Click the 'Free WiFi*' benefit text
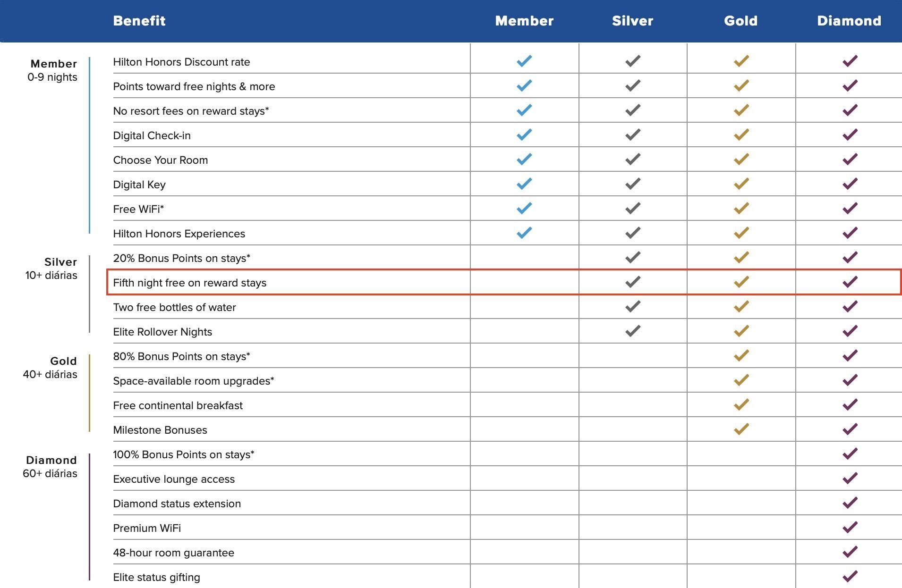902x588 pixels. (x=139, y=209)
